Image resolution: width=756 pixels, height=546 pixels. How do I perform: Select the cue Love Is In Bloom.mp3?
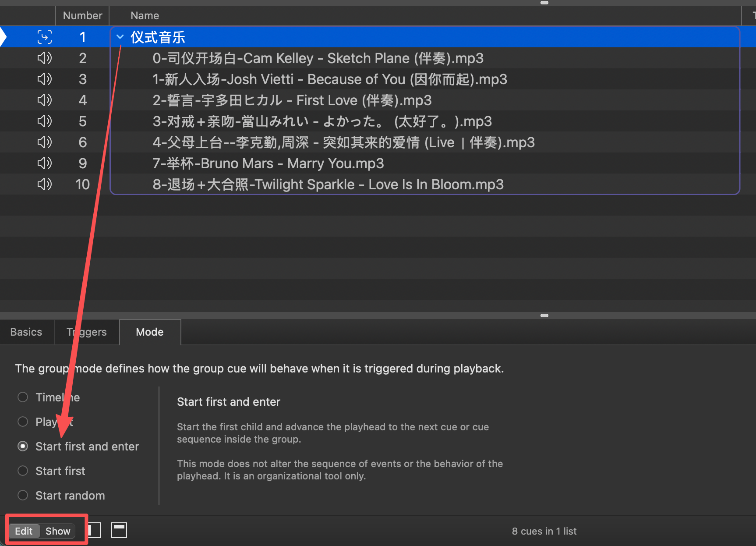click(x=328, y=184)
